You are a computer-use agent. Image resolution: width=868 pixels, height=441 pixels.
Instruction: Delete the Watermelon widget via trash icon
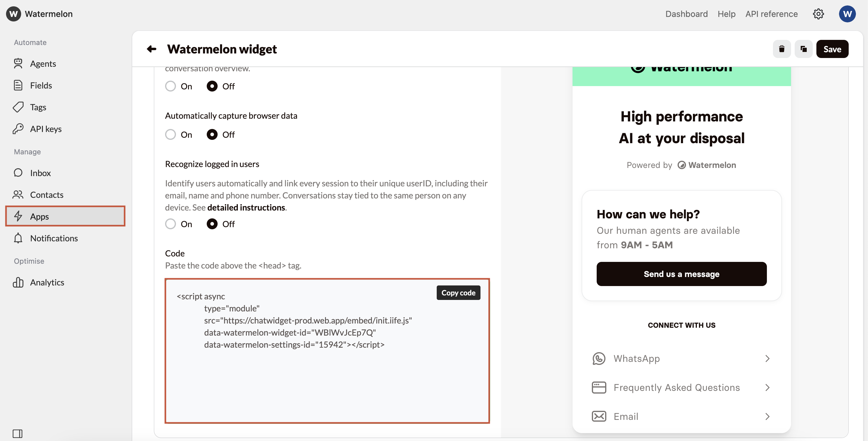782,49
